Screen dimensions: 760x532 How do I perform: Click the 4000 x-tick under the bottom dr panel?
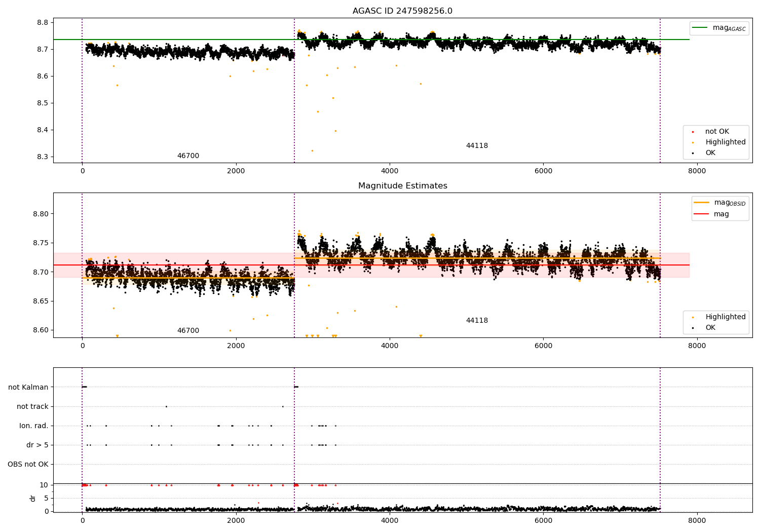click(390, 521)
